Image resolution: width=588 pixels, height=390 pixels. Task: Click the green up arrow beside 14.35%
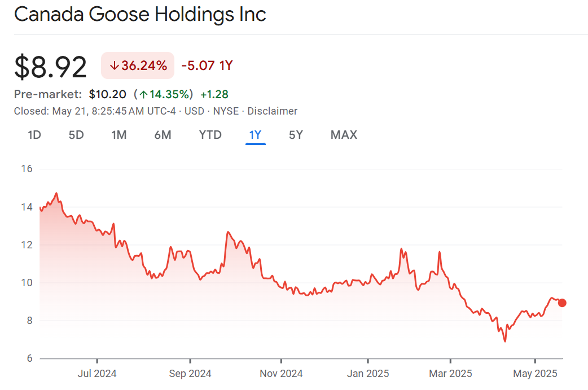[143, 94]
